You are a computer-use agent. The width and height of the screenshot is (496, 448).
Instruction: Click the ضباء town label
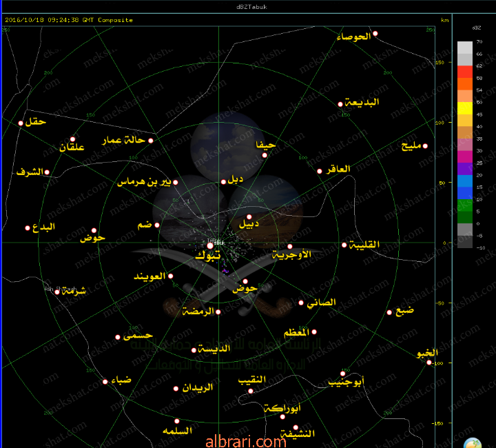click(121, 380)
